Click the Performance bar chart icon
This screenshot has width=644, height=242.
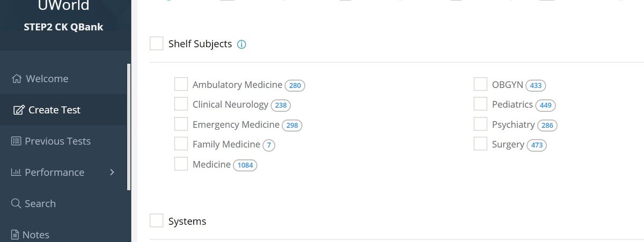click(x=16, y=172)
